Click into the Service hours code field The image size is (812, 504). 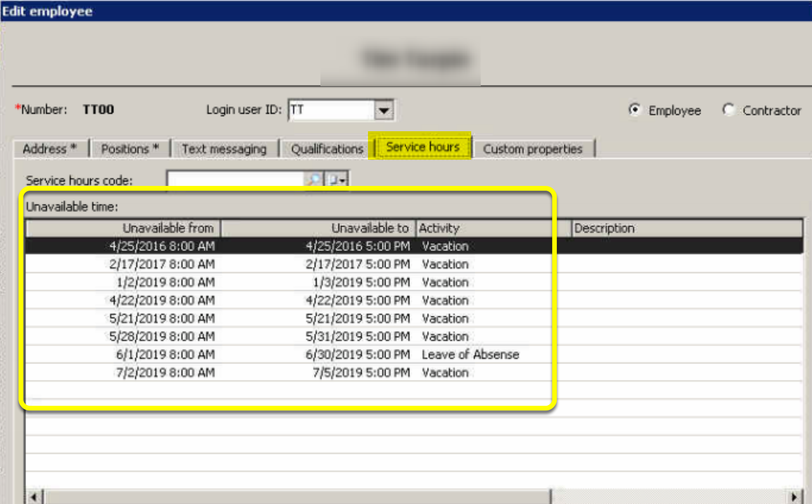click(236, 180)
